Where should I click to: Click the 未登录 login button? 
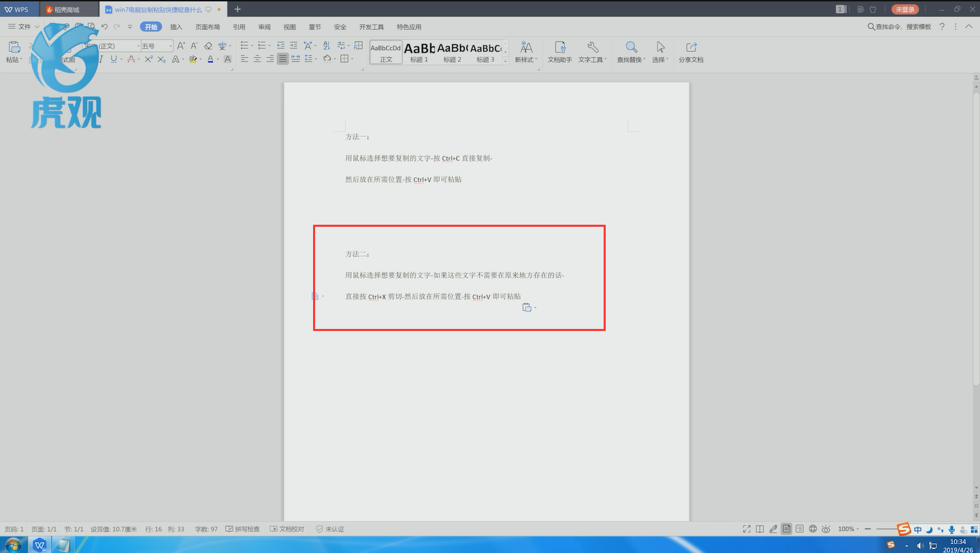tap(904, 10)
